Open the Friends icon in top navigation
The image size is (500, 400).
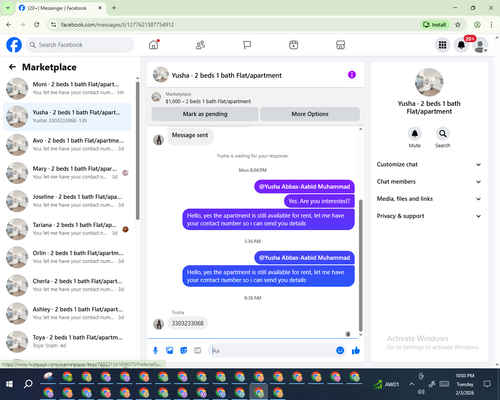[200, 45]
